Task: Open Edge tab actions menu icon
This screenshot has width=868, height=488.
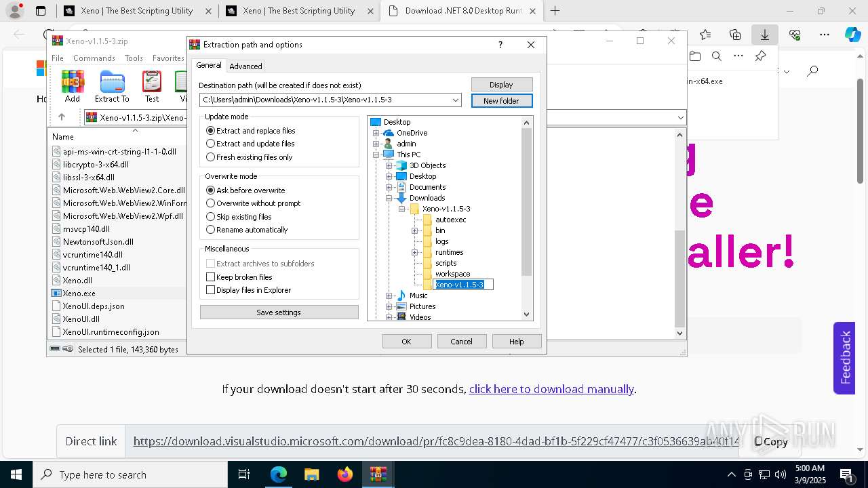Action: [x=41, y=11]
